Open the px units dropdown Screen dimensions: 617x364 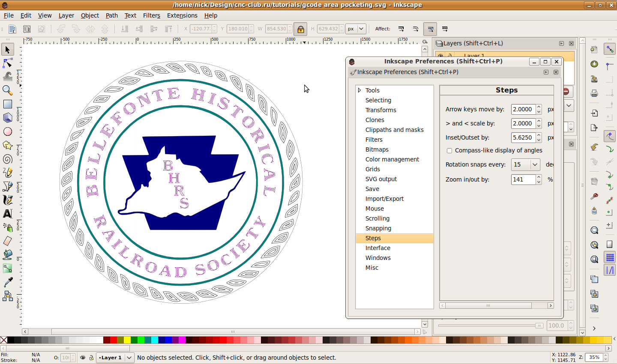(356, 29)
